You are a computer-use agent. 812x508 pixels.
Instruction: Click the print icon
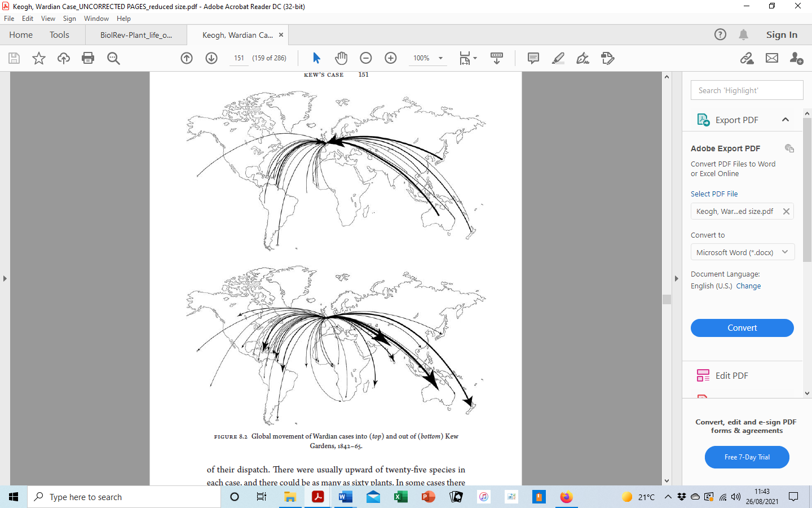click(88, 58)
